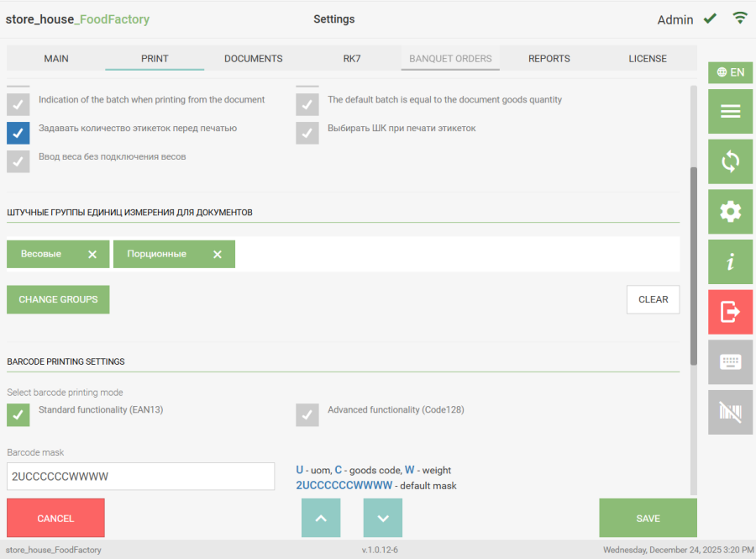Switch to the DOCUMENTS tab
The height and width of the screenshot is (559, 756).
pyautogui.click(x=254, y=59)
